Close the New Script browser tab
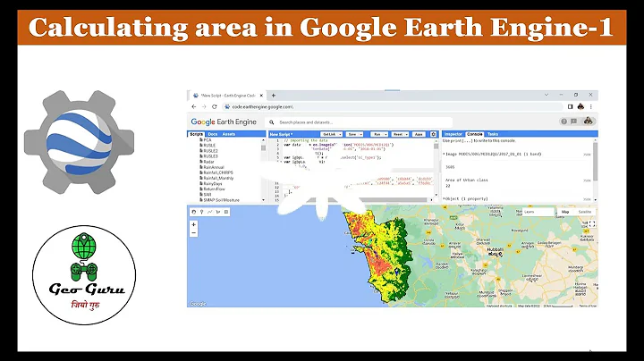Viewport: 644px width, 361px height. [261, 96]
